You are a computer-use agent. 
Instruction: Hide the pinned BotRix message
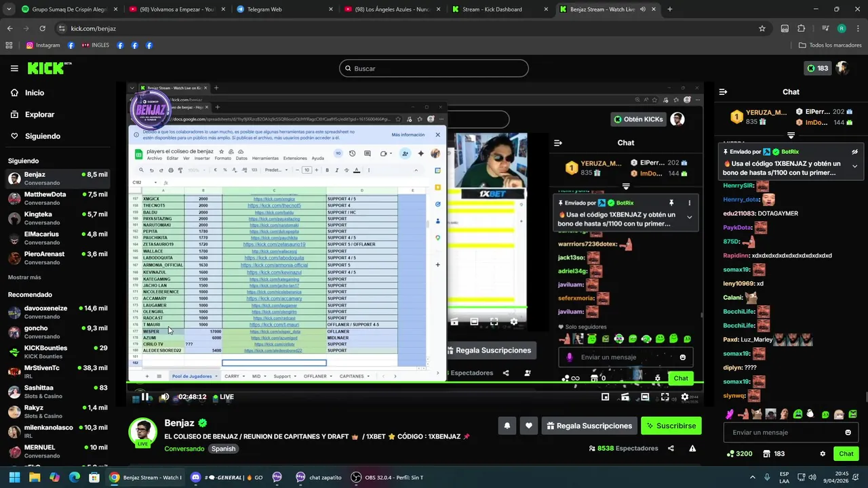coord(854,152)
